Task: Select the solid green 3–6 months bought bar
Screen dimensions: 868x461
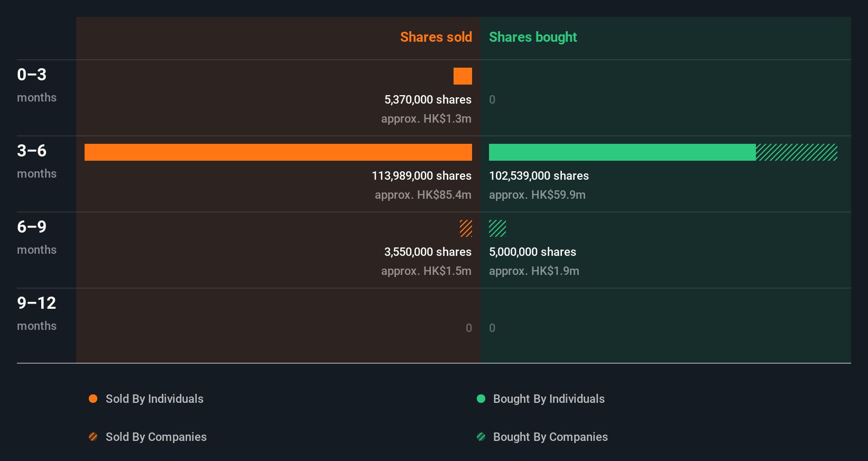Action: 622,152
